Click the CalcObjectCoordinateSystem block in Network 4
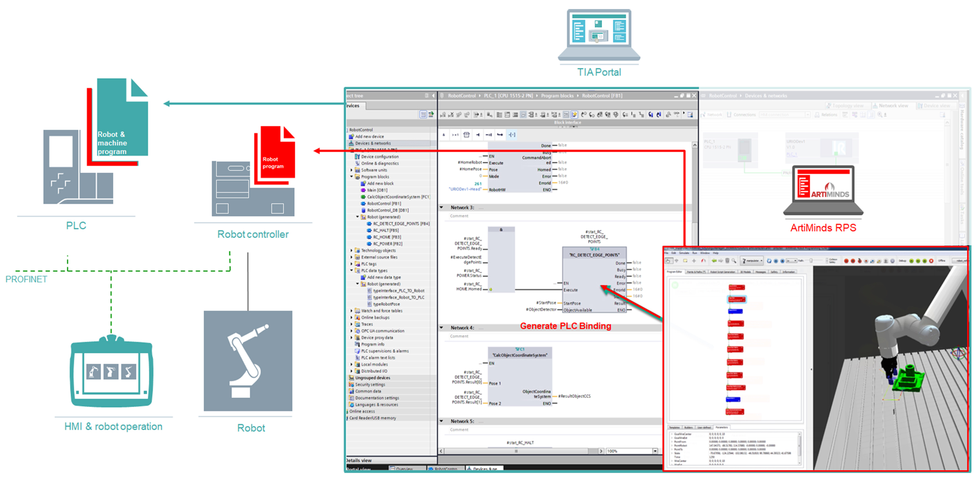 520,377
